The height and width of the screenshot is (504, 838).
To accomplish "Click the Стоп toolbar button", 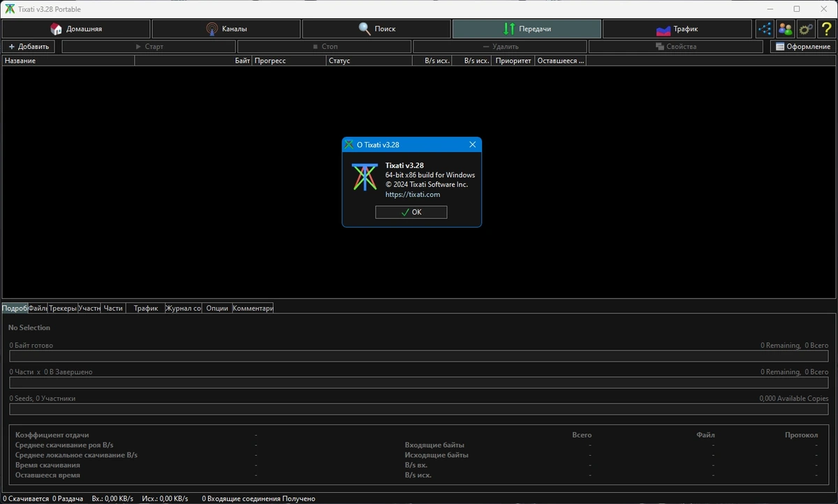I will (324, 47).
